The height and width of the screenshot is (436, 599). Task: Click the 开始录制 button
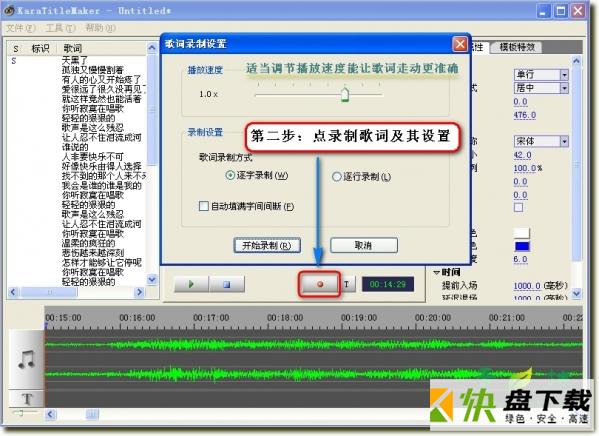267,245
